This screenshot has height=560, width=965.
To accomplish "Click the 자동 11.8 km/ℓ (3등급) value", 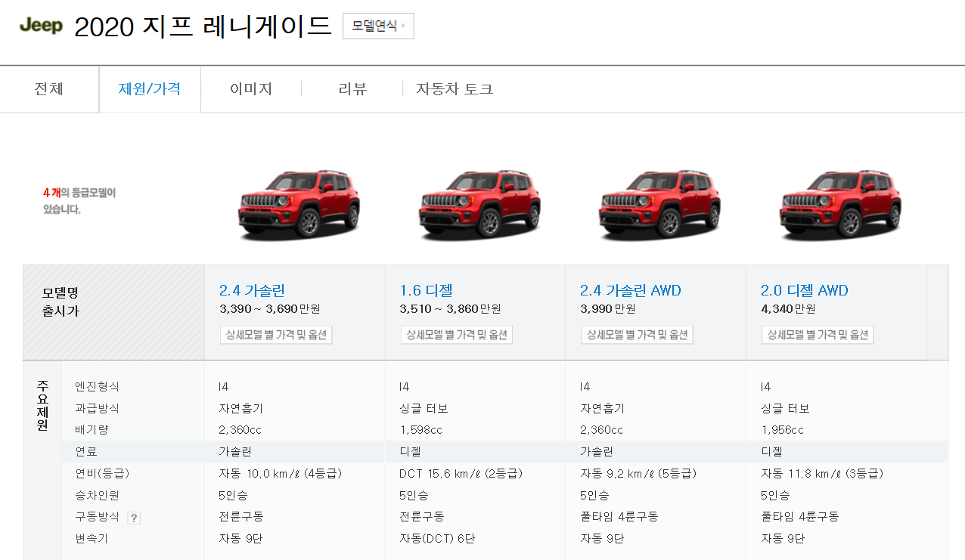I will (822, 474).
